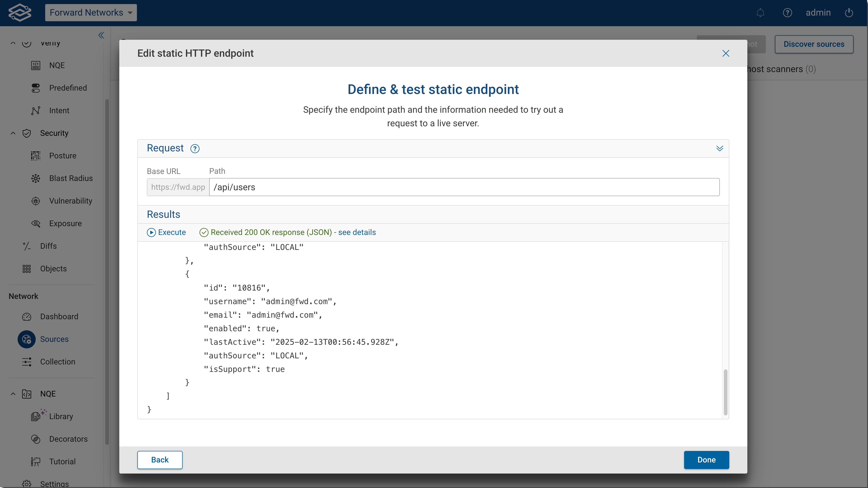Open the network Dashboard icon
This screenshot has height=488, width=868.
pyautogui.click(x=27, y=317)
